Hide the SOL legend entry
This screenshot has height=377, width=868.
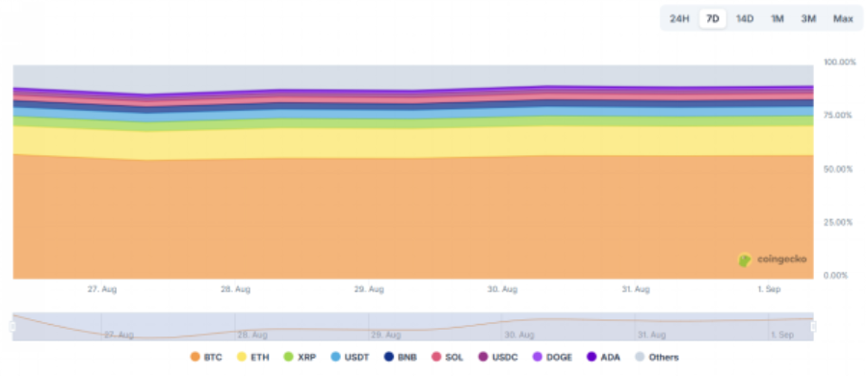coord(447,357)
